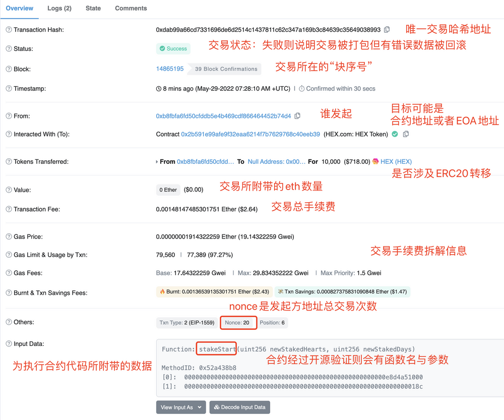Click the Nonce: 20 badge
Screen dimensions: 504x420
pos(237,323)
